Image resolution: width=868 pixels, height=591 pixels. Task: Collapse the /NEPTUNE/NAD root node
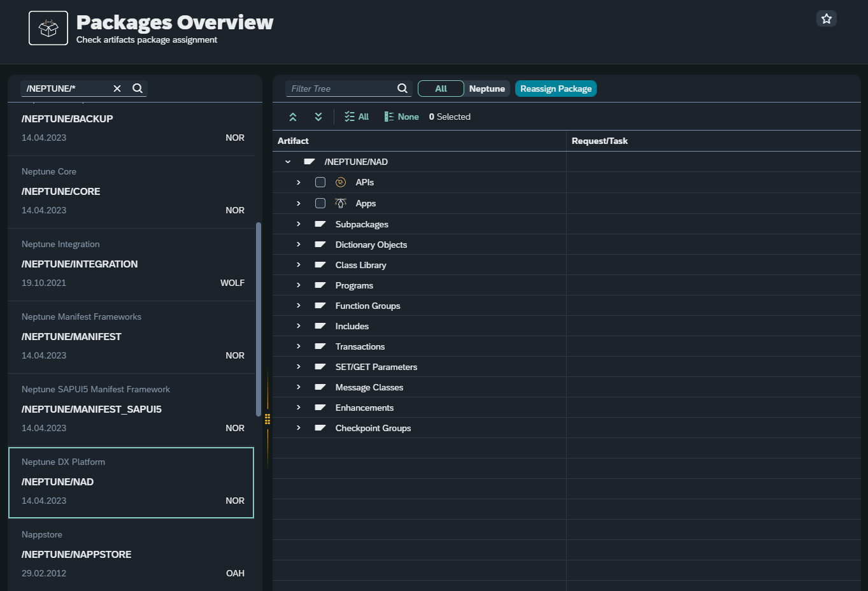287,161
